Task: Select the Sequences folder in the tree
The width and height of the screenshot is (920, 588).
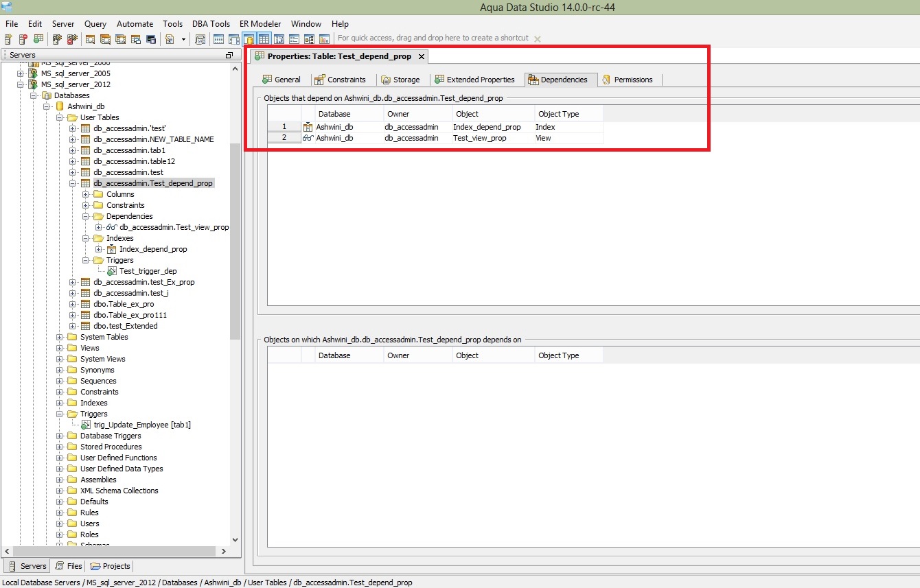Action: (x=98, y=381)
